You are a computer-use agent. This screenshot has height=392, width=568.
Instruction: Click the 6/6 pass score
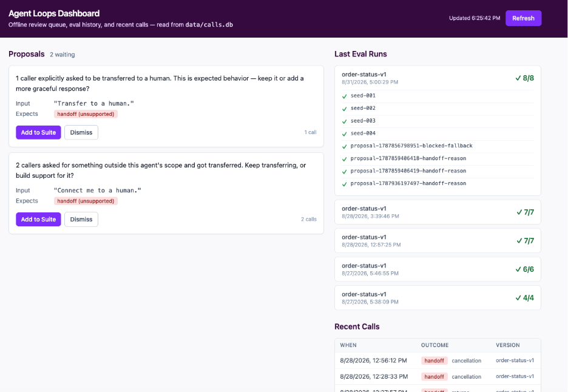(524, 269)
